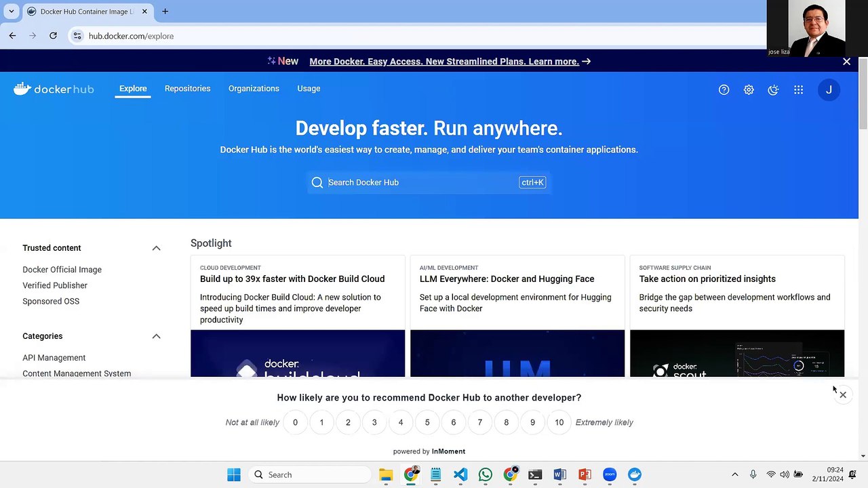Screen dimensions: 868x488
Task: Open the Usage tab
Action: coord(309,89)
